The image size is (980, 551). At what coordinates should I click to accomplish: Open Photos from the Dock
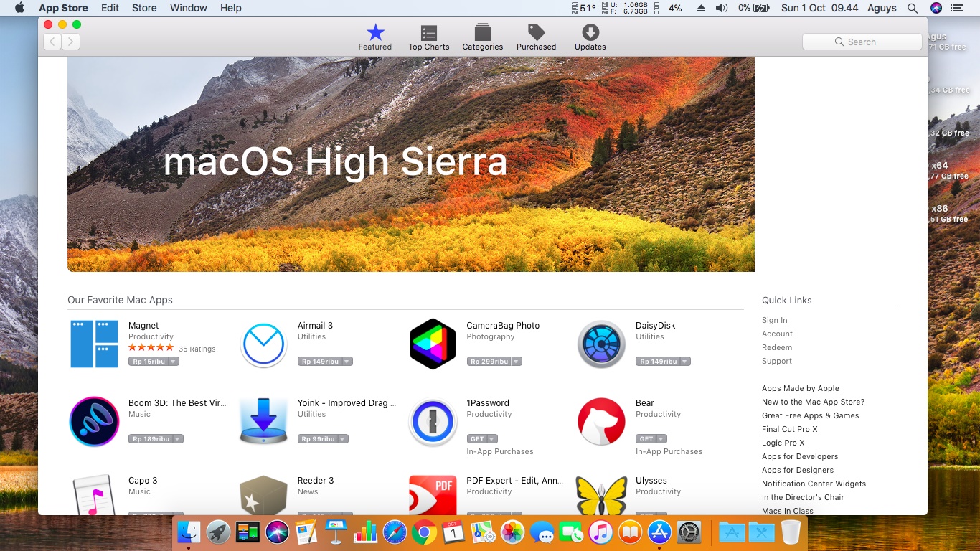click(512, 532)
